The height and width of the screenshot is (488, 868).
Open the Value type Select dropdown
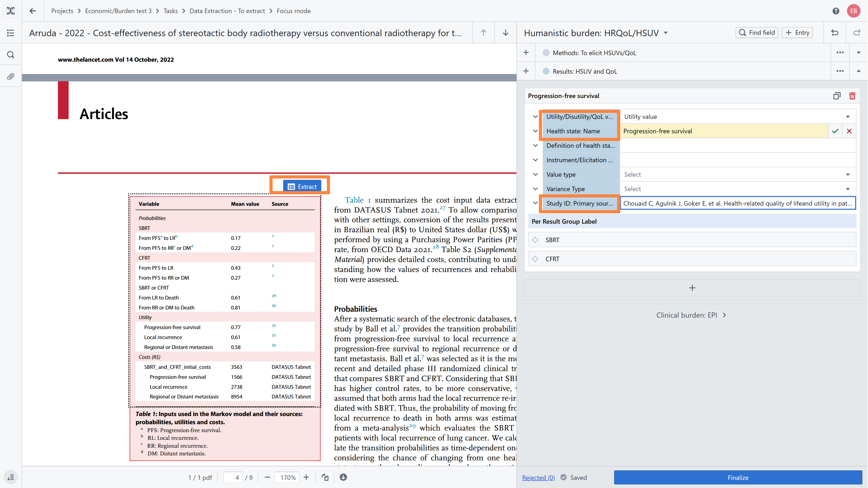pyautogui.click(x=738, y=174)
